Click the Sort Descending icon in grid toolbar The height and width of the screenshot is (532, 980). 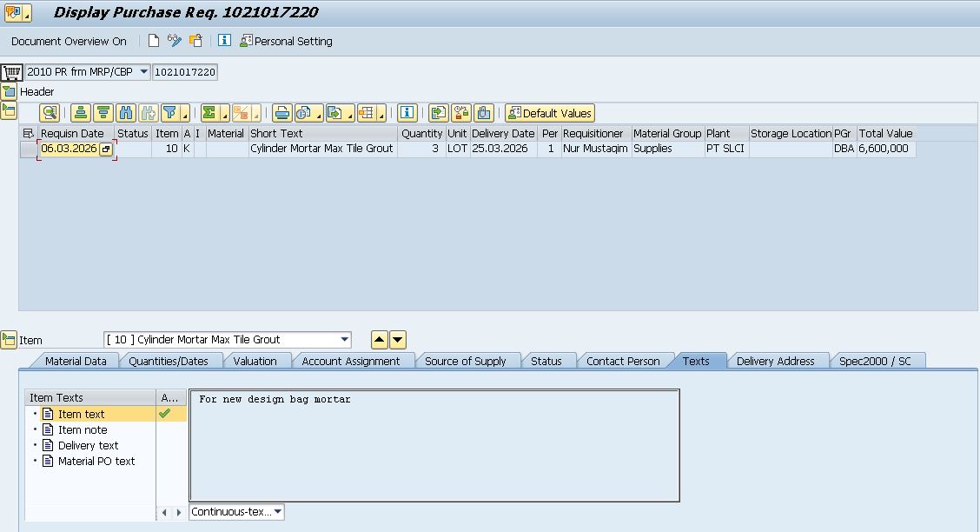103,113
